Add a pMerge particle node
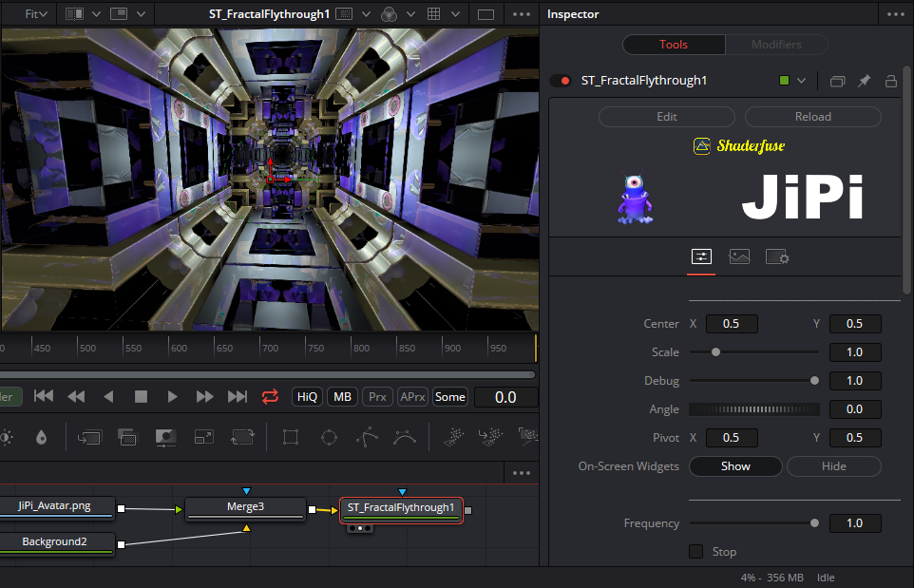 [490, 436]
